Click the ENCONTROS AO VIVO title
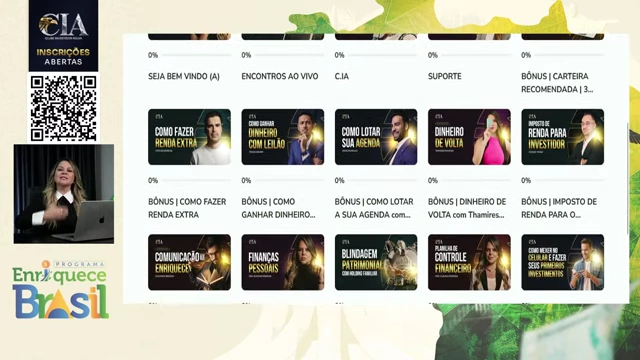Viewport: 640px width, 360px height. (280, 76)
